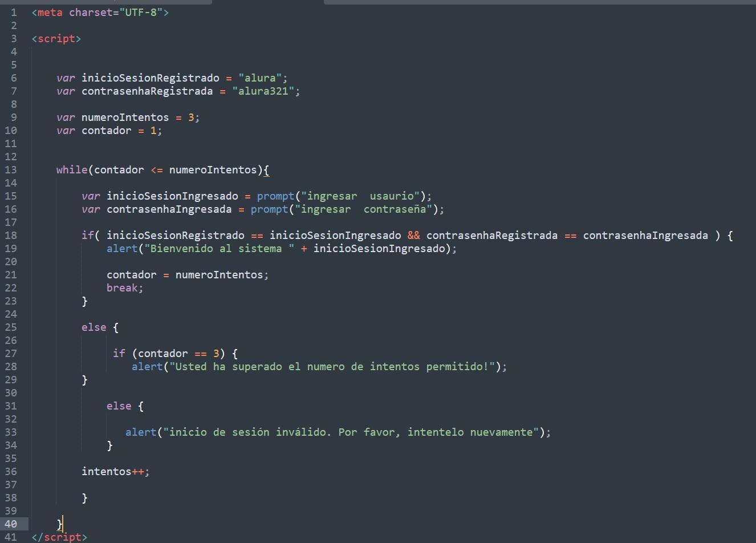The image size is (756, 543).
Task: Click contrasenhaIngresada at the end of line 18
Action: click(x=645, y=235)
